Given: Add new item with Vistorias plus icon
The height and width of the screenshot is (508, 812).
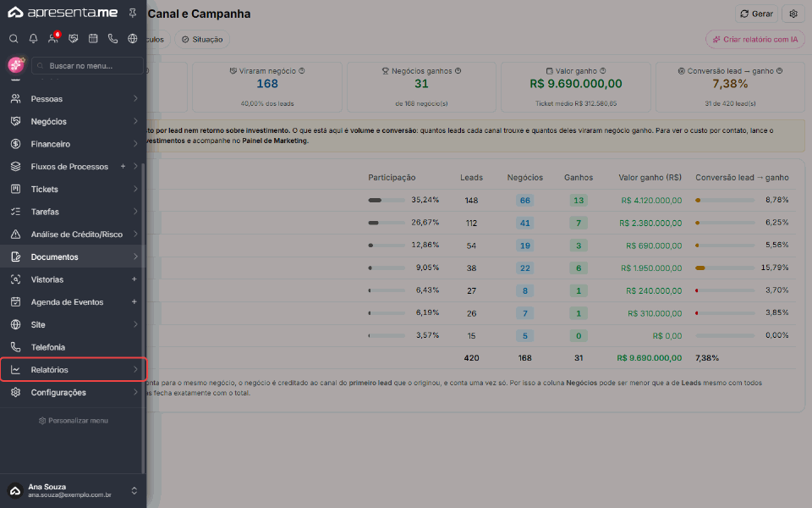Looking at the screenshot, I should [134, 279].
